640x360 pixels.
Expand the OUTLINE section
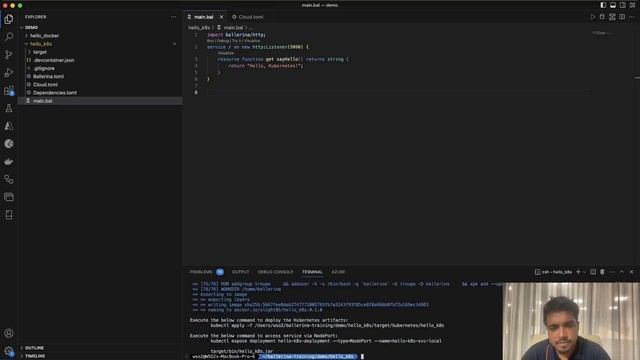[34, 348]
